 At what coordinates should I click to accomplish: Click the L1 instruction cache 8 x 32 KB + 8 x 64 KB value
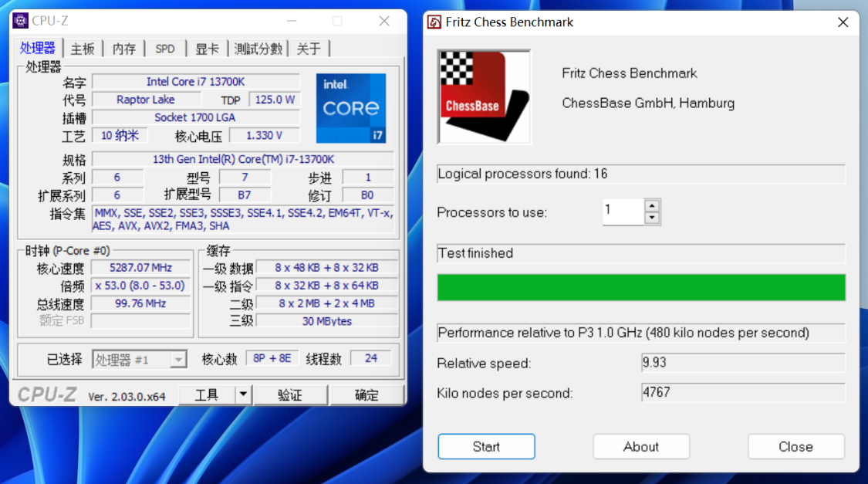pos(326,286)
